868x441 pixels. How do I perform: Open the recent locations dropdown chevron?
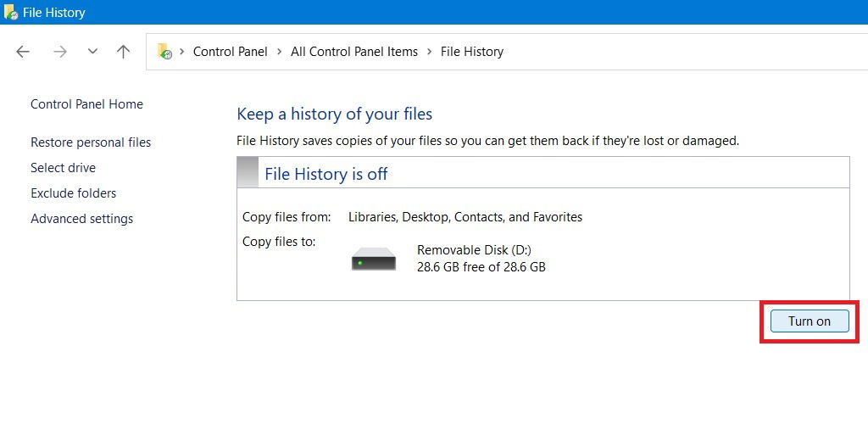92,52
